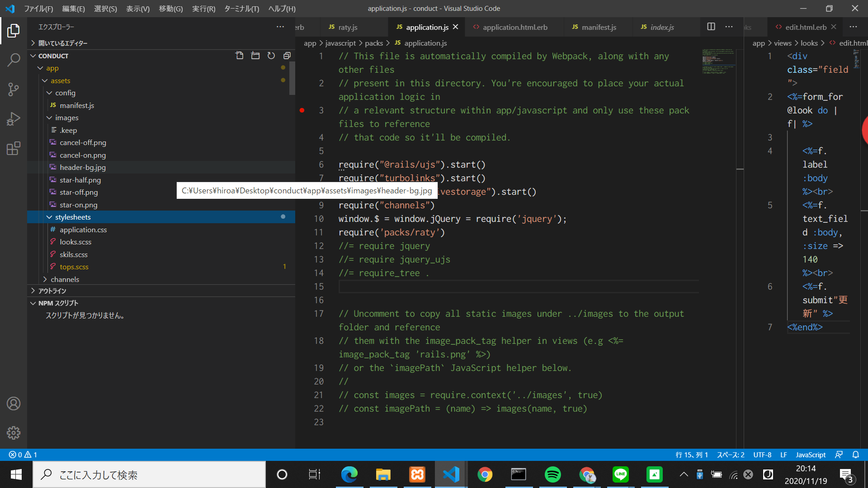
Task: Open the Source Control view
Action: pos(14,89)
